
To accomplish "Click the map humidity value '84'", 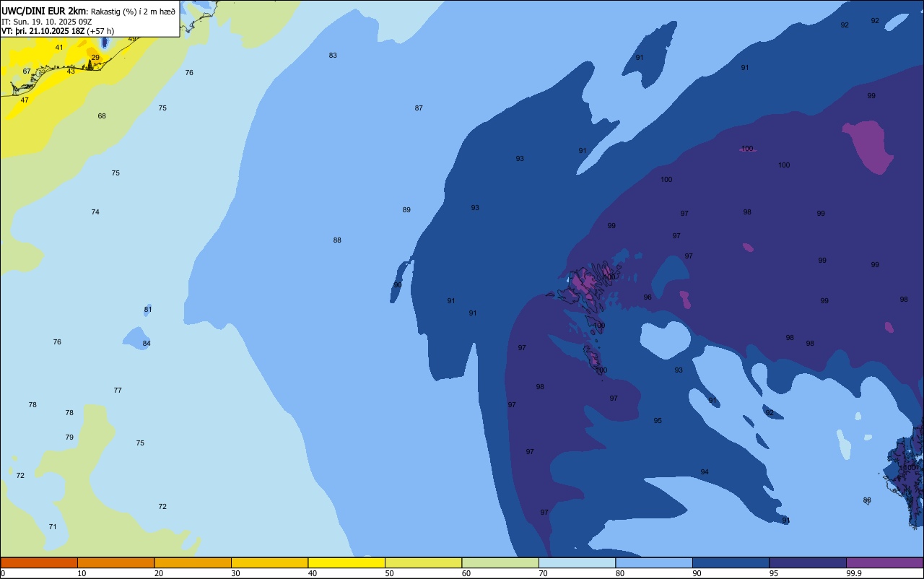I will point(147,344).
